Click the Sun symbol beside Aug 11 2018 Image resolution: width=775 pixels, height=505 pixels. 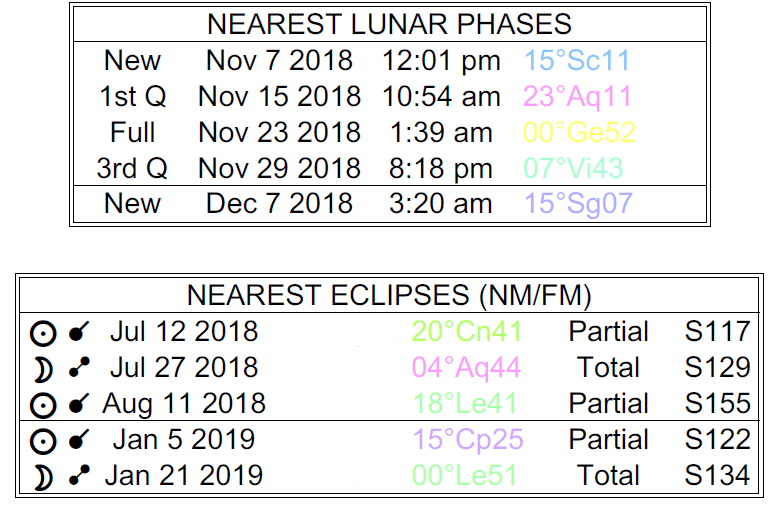(43, 404)
